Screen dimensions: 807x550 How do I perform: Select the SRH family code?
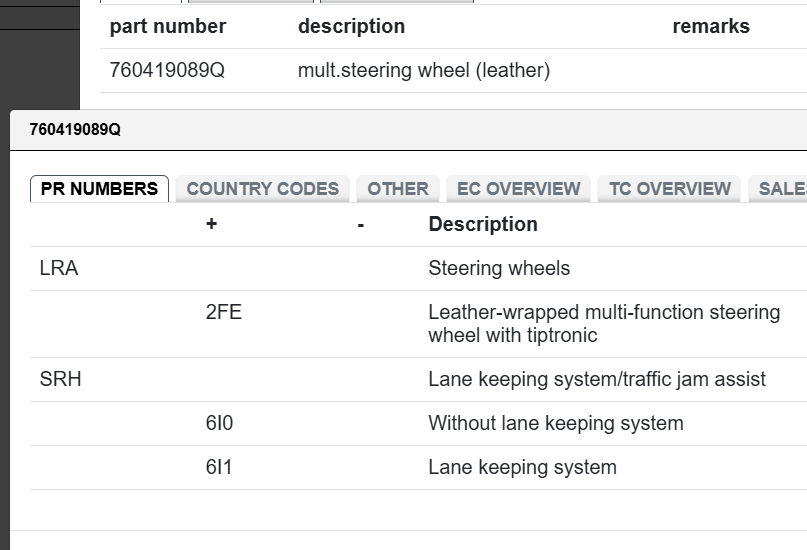(x=60, y=380)
